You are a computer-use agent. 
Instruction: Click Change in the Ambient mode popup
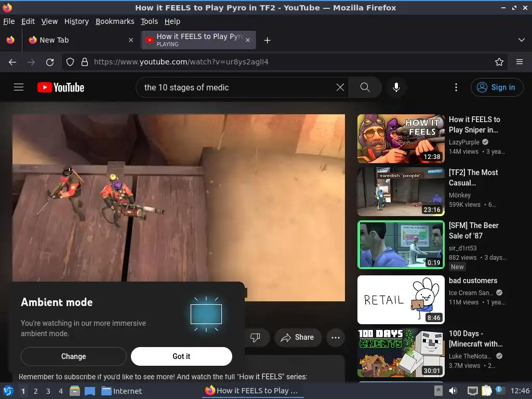point(74,356)
